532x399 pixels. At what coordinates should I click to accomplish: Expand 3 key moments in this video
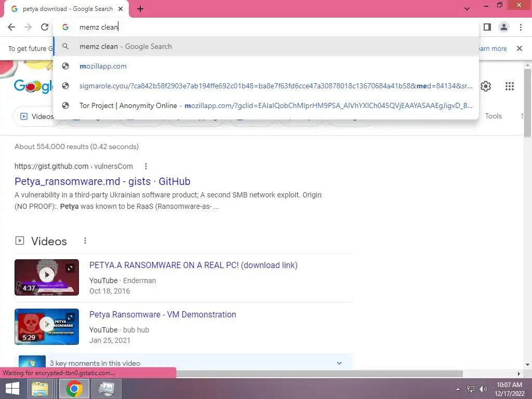(184, 362)
